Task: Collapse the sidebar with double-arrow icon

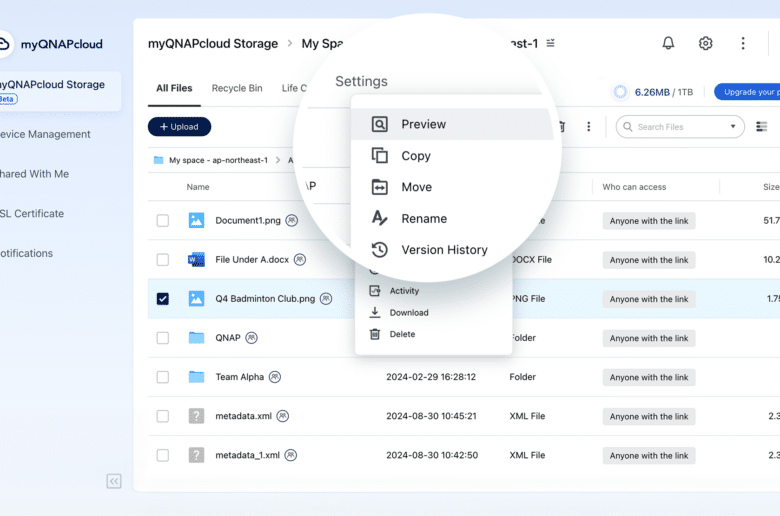Action: (114, 481)
